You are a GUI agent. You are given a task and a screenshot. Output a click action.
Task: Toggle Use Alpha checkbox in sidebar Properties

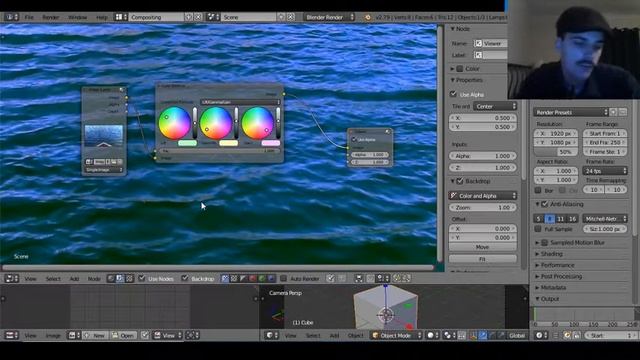click(x=453, y=94)
